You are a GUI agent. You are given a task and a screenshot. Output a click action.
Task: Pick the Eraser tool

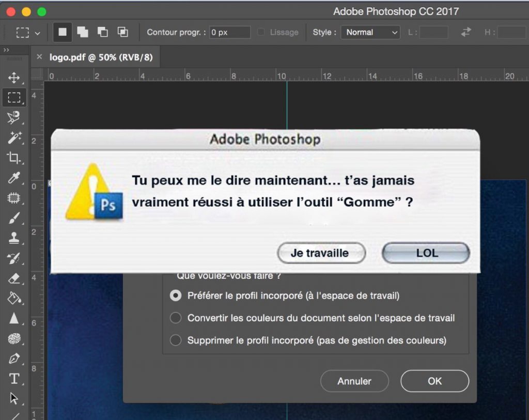coord(14,278)
